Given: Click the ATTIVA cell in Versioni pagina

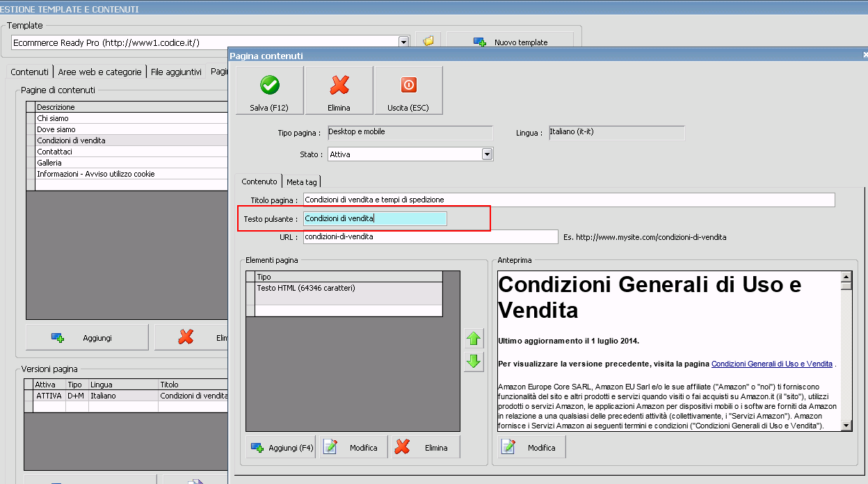Looking at the screenshot, I should 49,395.
